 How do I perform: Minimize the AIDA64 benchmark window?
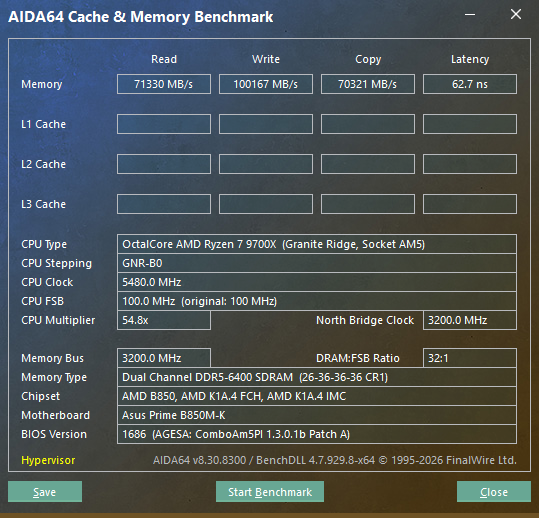(x=470, y=15)
